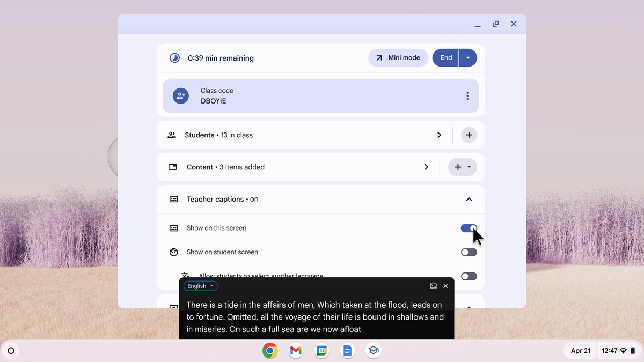This screenshot has height=362, width=644.
Task: Click the add-person Class code icon
Action: [181, 96]
